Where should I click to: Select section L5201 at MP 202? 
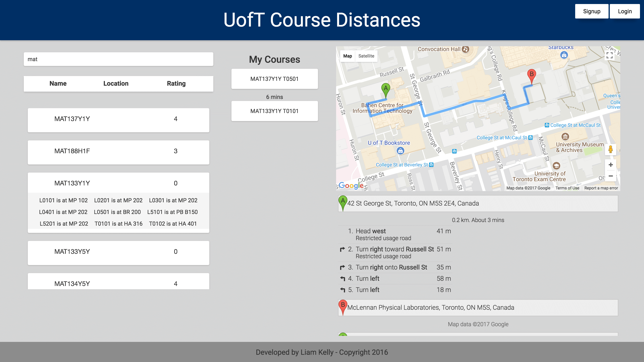(64, 224)
